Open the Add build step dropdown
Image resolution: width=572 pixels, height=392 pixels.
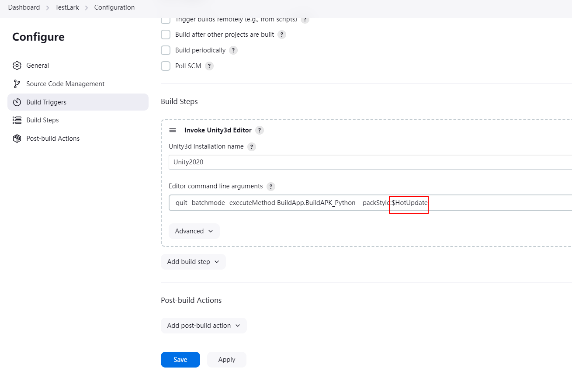[193, 262]
